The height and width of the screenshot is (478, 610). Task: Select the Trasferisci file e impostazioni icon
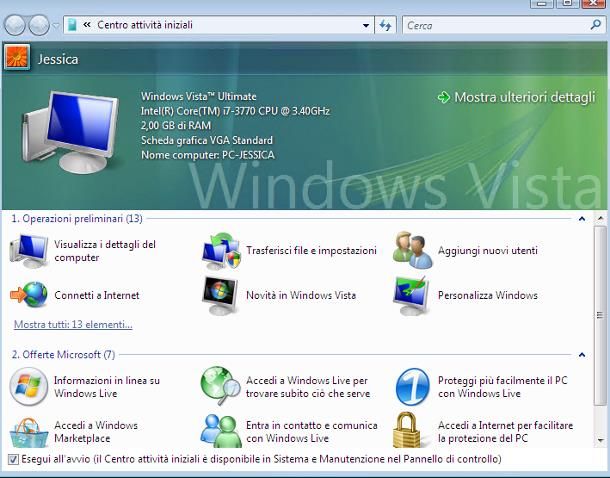tap(221, 251)
